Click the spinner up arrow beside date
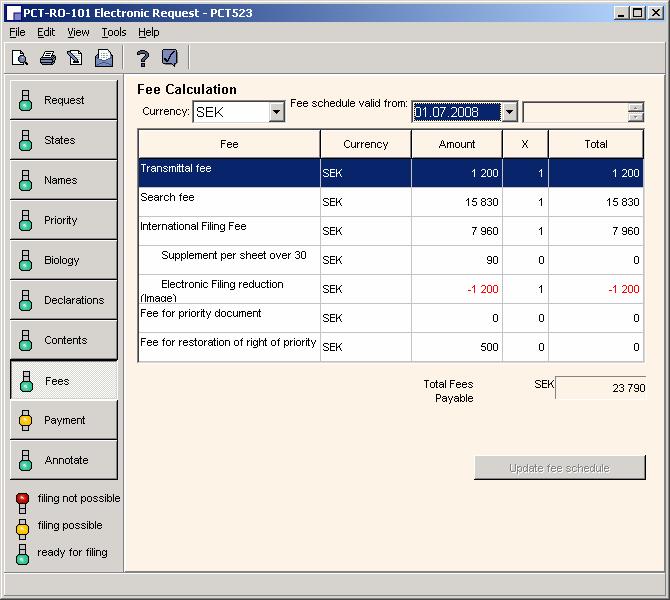Image resolution: width=670 pixels, height=600 pixels. 636,107
